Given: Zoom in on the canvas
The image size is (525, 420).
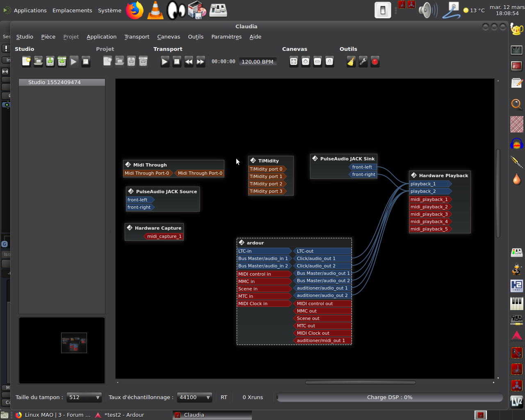Looking at the screenshot, I should click(306, 62).
